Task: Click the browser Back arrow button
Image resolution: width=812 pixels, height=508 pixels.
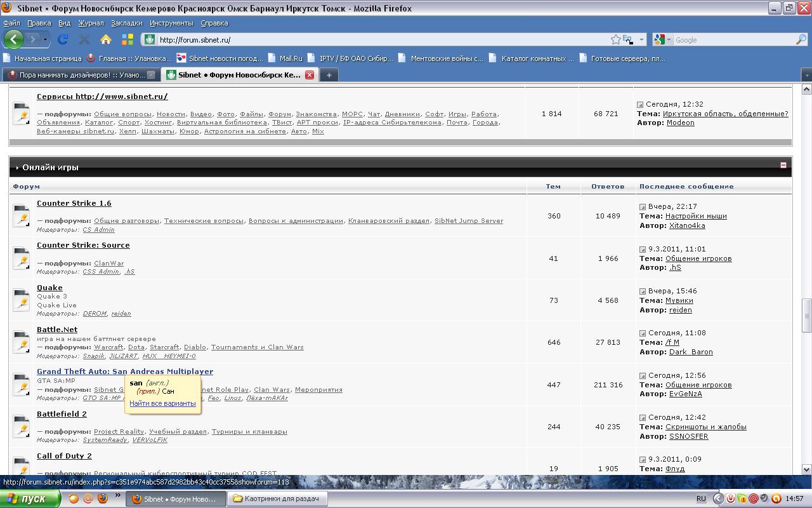Action: pyautogui.click(x=13, y=39)
